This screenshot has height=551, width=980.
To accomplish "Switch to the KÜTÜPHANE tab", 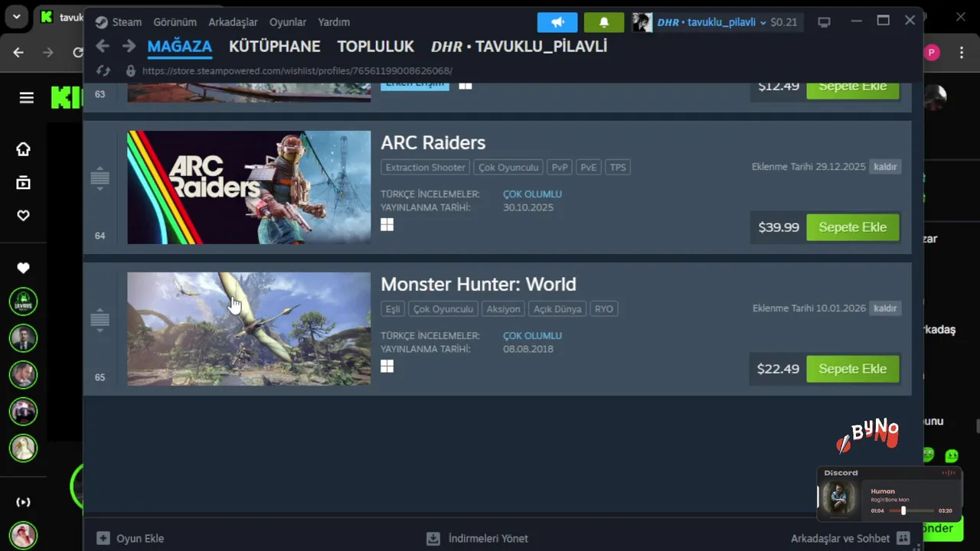I will click(x=274, y=47).
